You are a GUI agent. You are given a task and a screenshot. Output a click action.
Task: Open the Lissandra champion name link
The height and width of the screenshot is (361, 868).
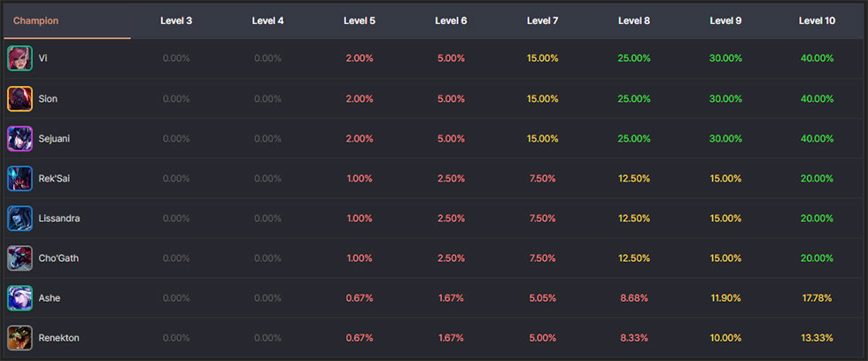point(59,219)
